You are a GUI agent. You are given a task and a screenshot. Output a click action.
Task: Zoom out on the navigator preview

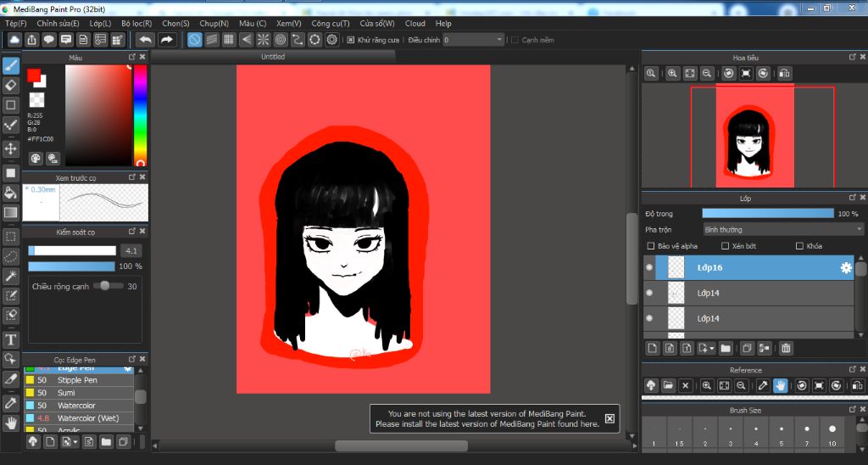click(706, 73)
